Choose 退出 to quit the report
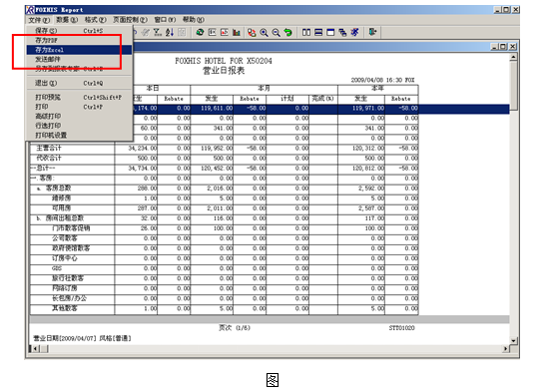Viewport: 555px width, 392px height. tap(79, 83)
